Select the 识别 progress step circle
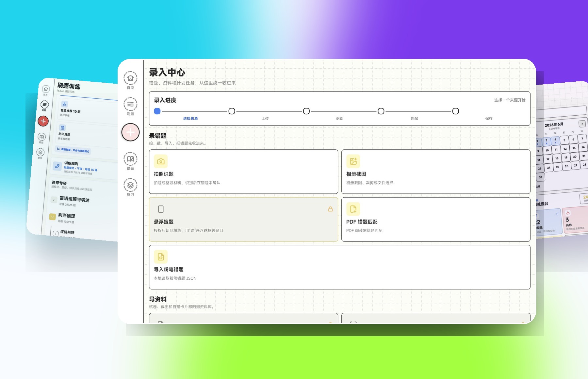This screenshot has width=588, height=379. pos(306,111)
